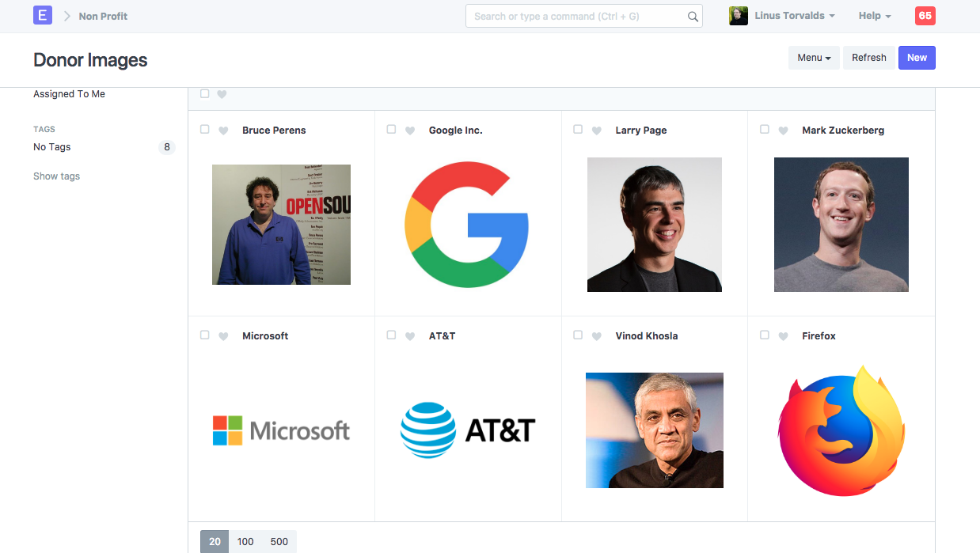980x553 pixels.
Task: Open the Larry Page title link
Action: [641, 131]
